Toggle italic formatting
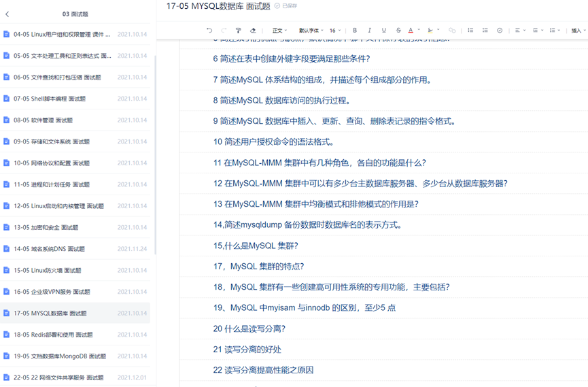 [369, 31]
